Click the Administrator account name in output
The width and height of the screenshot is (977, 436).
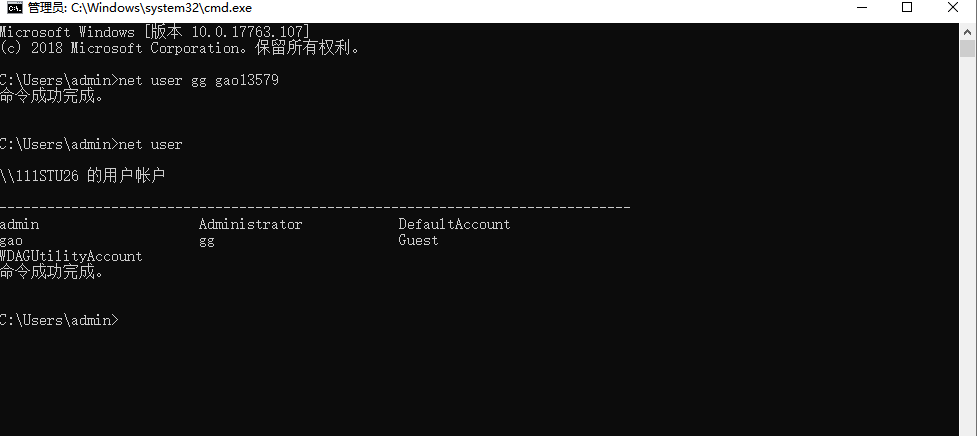[x=250, y=224]
